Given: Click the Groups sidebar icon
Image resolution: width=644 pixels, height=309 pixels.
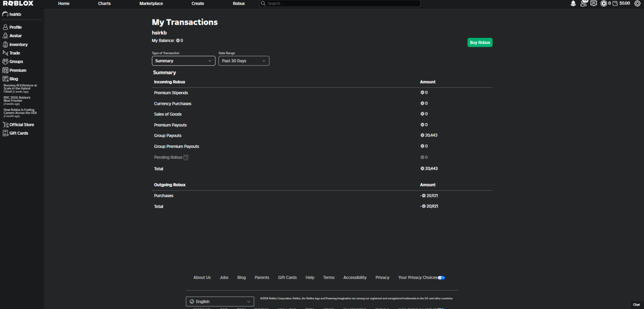Looking at the screenshot, I should click(x=5, y=61).
